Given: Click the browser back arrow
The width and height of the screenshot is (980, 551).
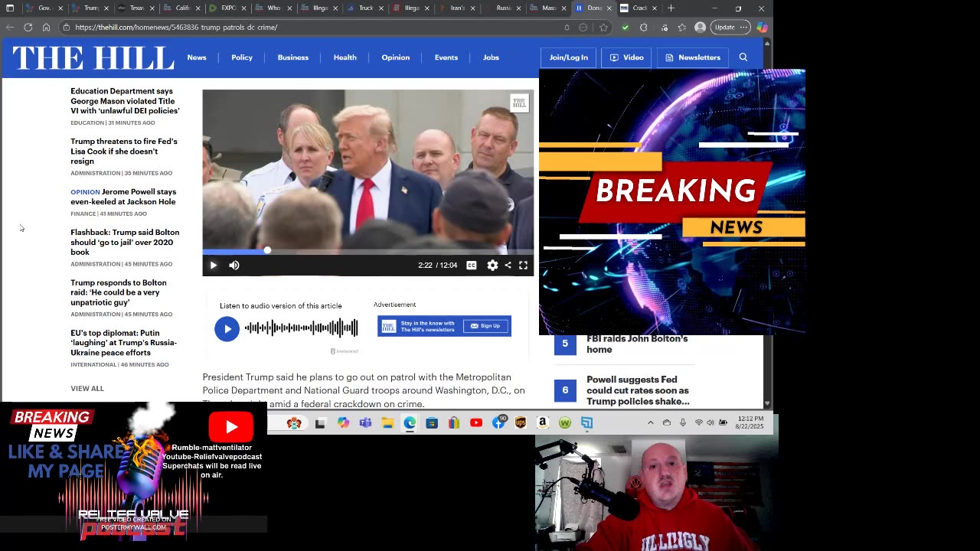Looking at the screenshot, I should coord(10,28).
